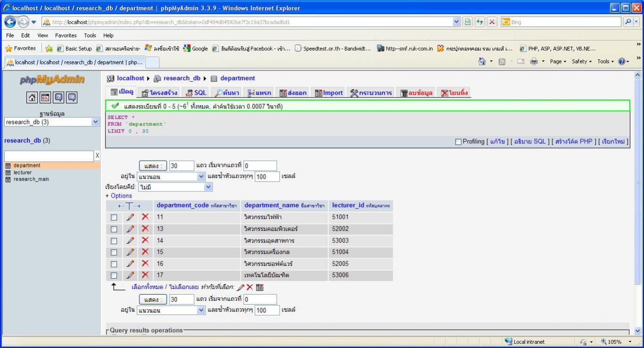Image resolution: width=644 pixels, height=348 pixels.
Task: Open the Favorites menu in menu bar
Action: pyautogui.click(x=66, y=35)
